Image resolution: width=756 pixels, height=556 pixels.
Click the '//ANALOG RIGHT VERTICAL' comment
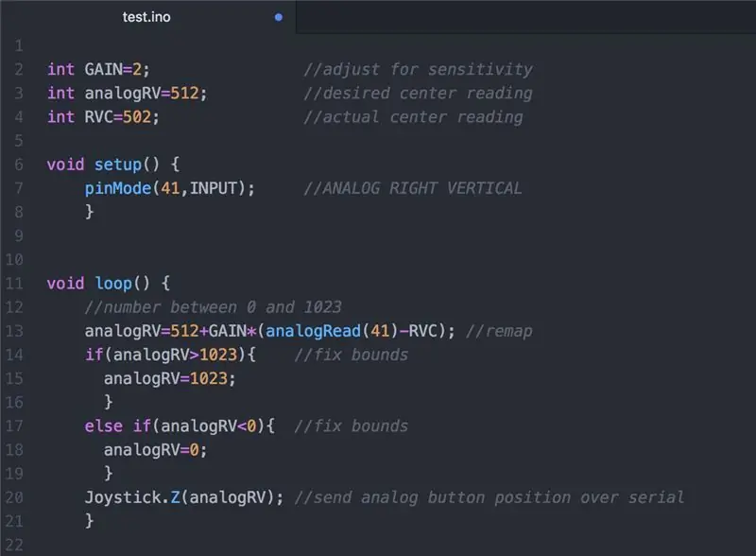coord(413,188)
